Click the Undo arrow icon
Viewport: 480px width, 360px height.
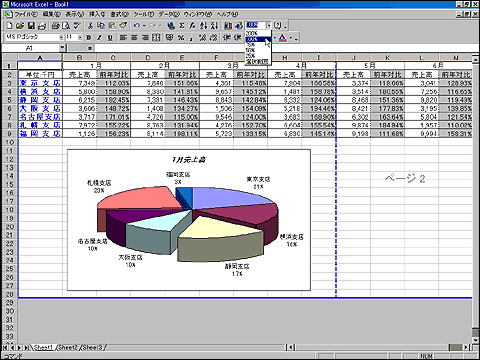click(137, 26)
